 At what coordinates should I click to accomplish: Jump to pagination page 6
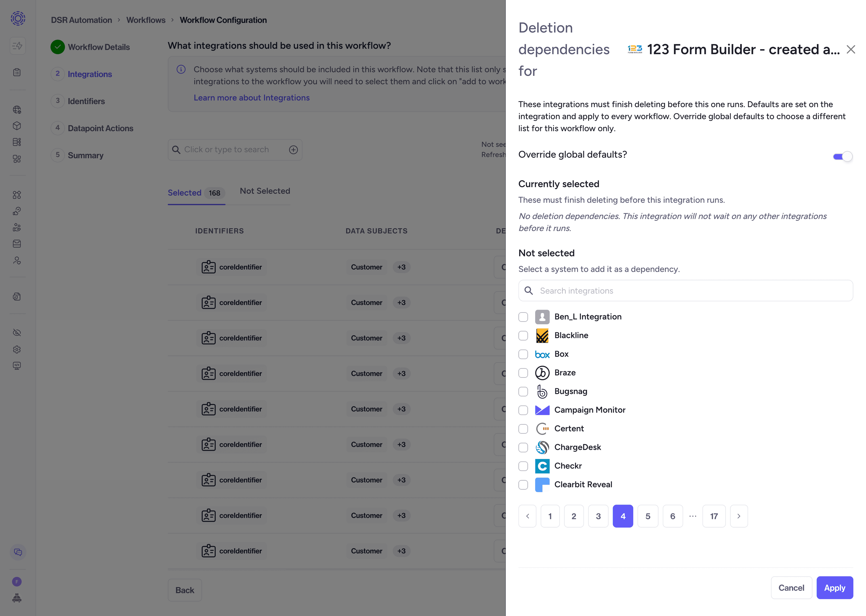point(673,516)
